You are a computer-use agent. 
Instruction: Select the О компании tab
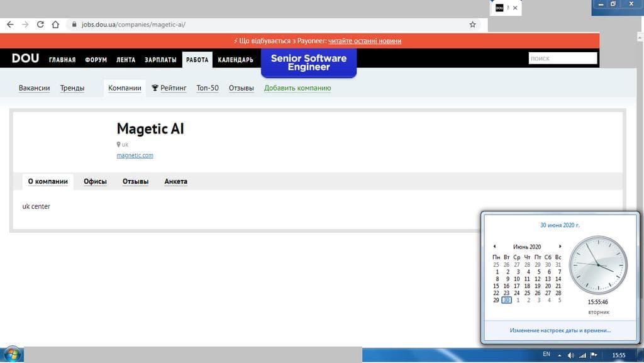(48, 181)
